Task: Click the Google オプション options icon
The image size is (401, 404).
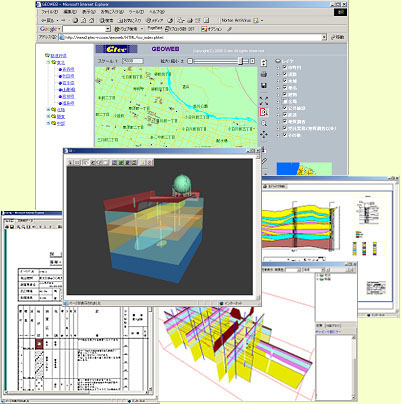Action: click(x=204, y=29)
